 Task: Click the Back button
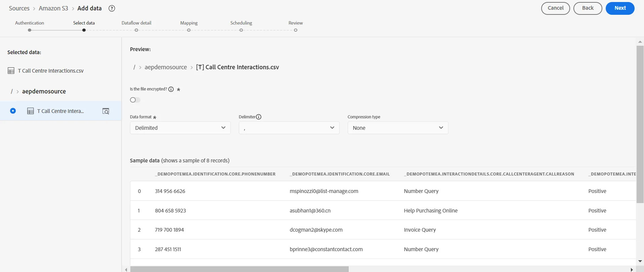(588, 8)
